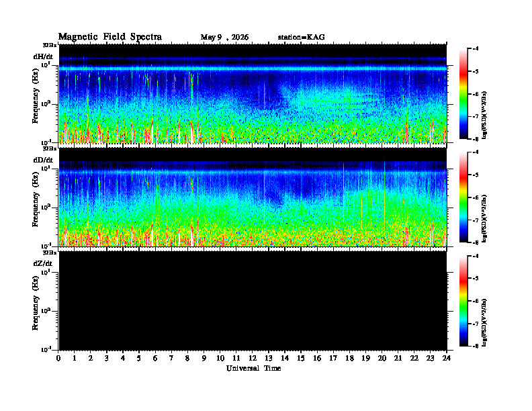
Task: Click the "16" hour tick label on the time axis
Action: 317,359
